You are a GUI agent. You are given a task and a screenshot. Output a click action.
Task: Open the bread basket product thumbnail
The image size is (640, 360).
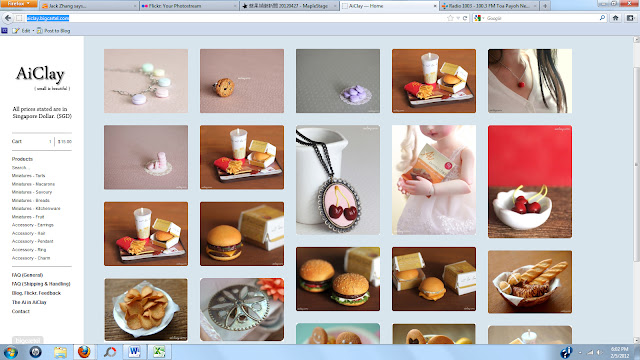click(x=530, y=282)
